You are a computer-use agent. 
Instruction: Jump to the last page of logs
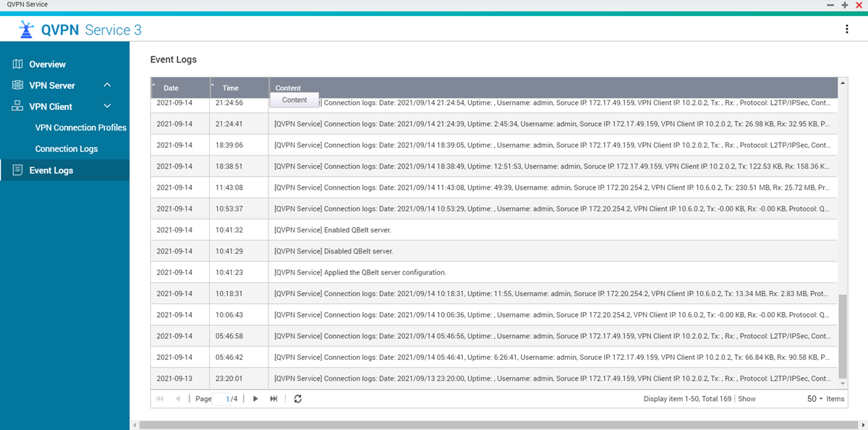273,399
